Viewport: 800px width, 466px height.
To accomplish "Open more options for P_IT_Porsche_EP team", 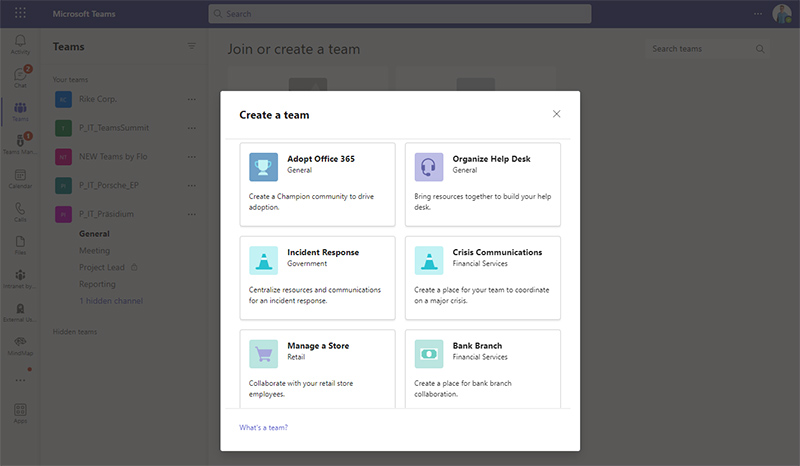I will tap(191, 185).
